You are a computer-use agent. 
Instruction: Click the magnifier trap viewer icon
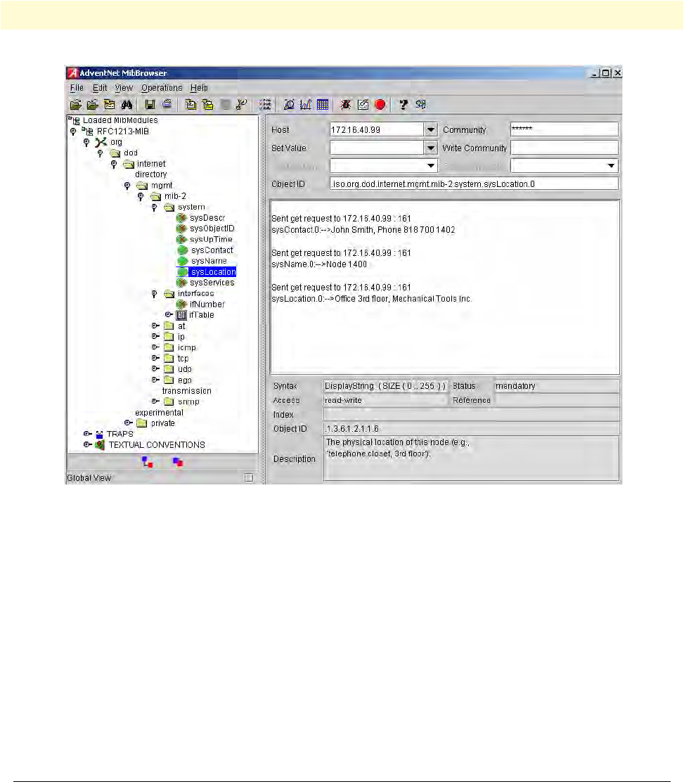(x=288, y=105)
